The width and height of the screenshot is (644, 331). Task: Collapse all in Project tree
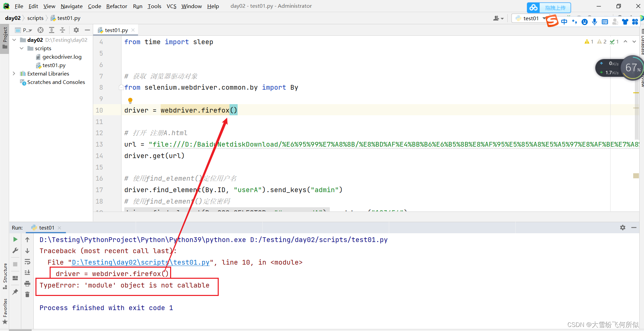62,30
